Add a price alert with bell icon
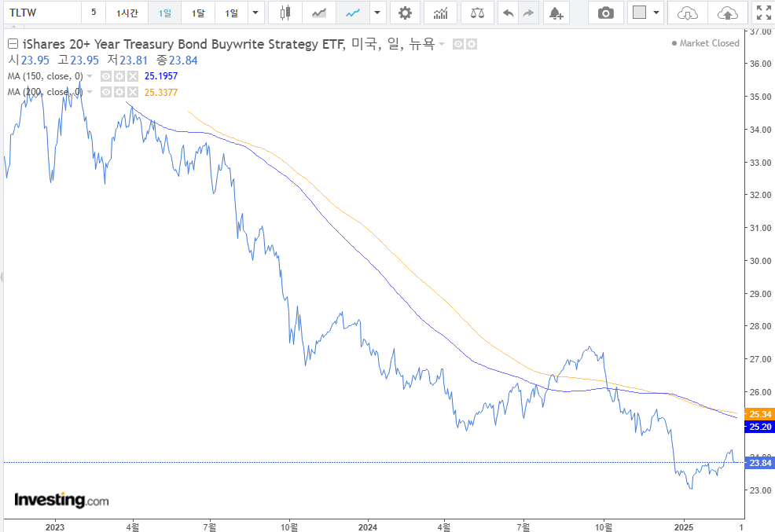This screenshot has height=532, width=775. point(556,13)
